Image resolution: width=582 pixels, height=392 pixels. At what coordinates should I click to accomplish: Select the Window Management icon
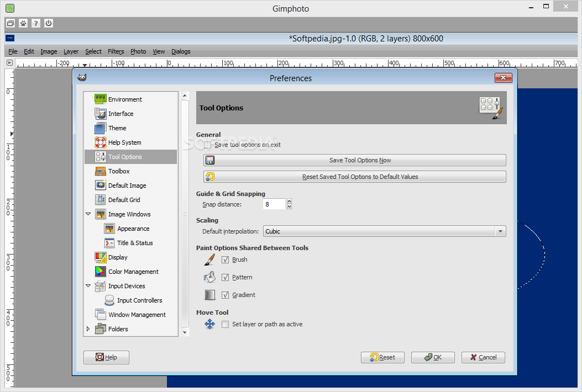coord(101,315)
